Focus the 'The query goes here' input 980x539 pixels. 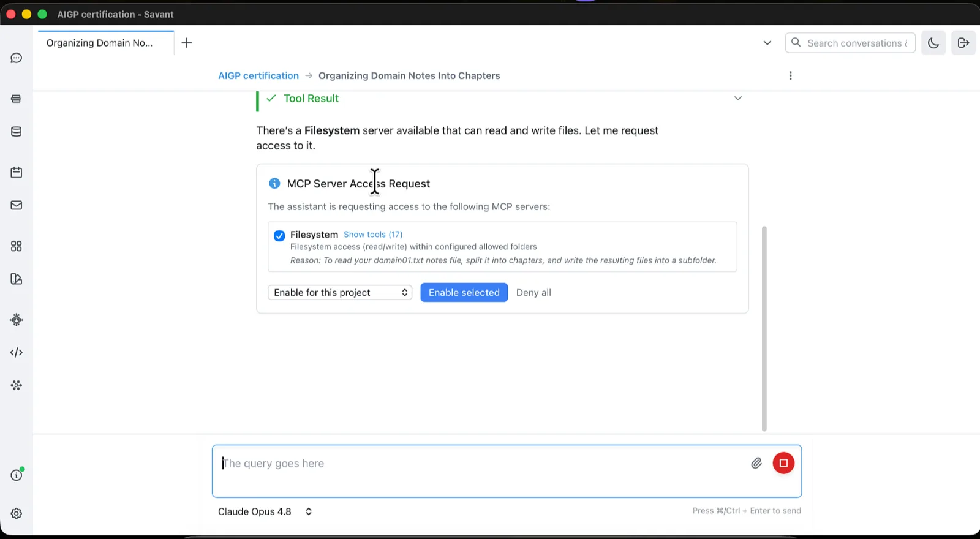(x=507, y=471)
